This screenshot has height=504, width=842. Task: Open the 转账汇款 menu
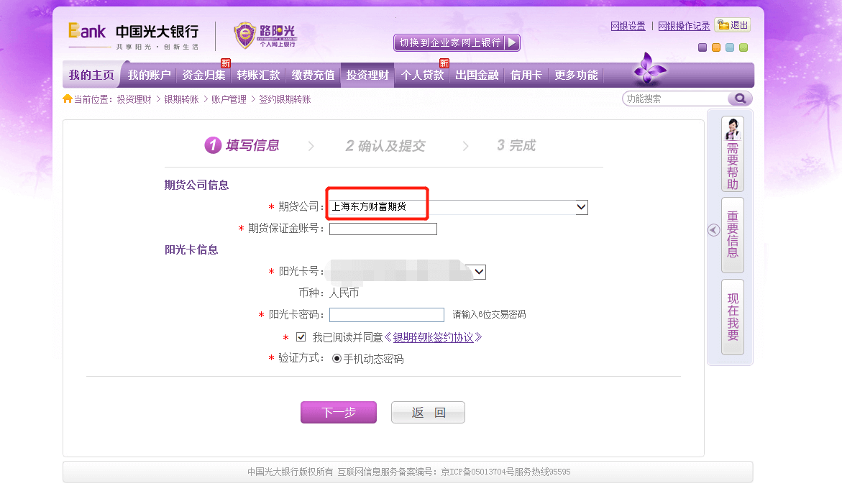pyautogui.click(x=258, y=75)
